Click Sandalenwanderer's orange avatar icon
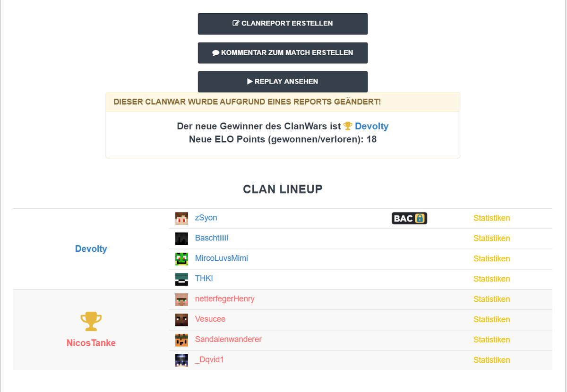 (181, 341)
